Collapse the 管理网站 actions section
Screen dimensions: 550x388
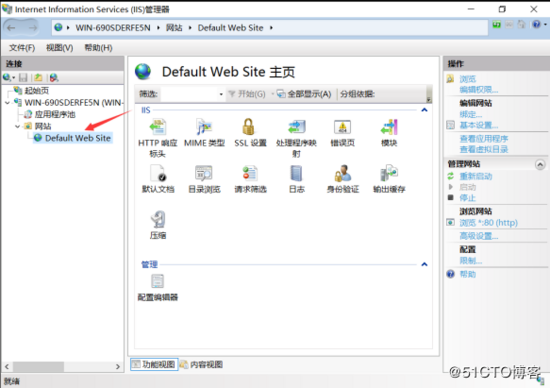tap(540, 164)
